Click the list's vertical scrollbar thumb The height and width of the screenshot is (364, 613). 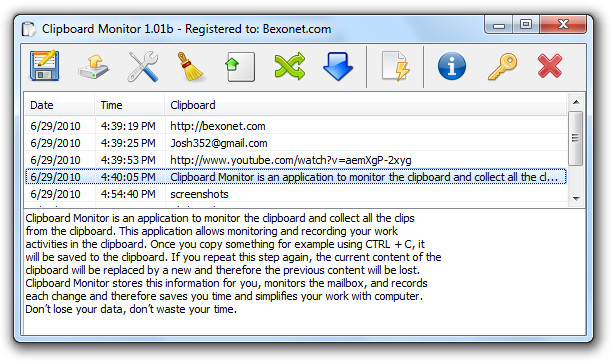575,138
